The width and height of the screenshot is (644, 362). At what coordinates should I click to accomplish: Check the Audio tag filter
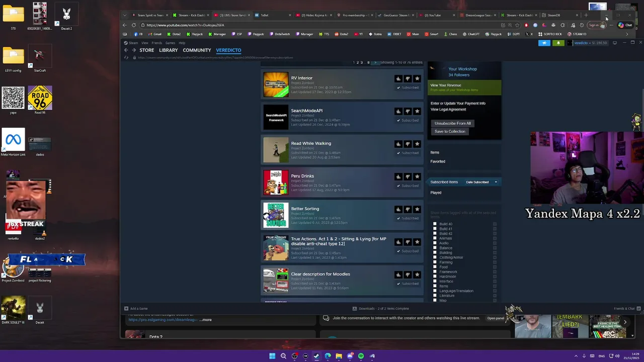[435, 243]
